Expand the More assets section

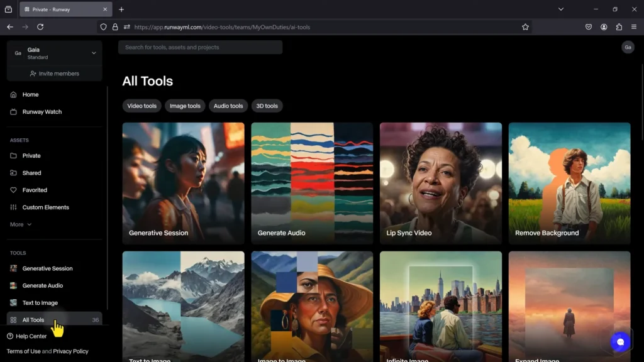(x=21, y=224)
